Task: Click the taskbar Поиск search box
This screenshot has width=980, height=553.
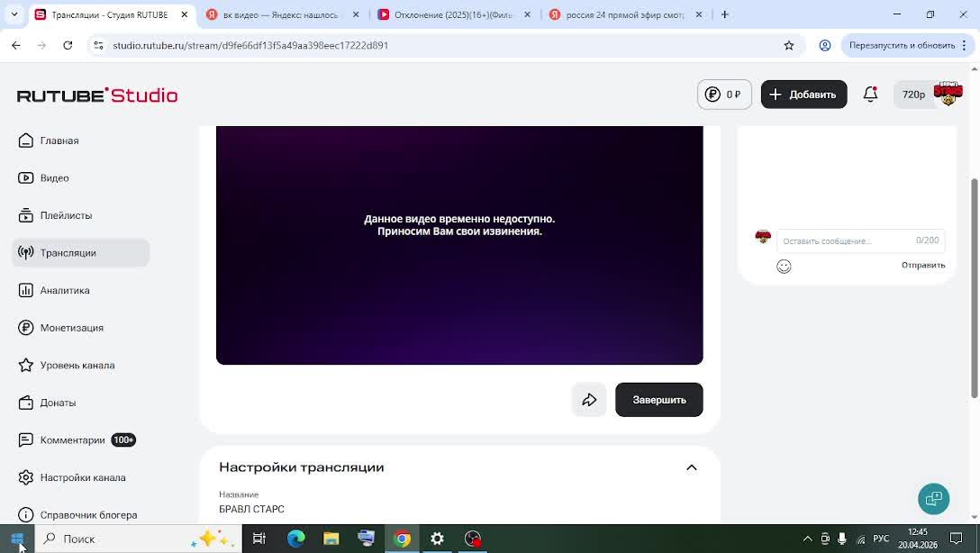Action: pyautogui.click(x=138, y=539)
